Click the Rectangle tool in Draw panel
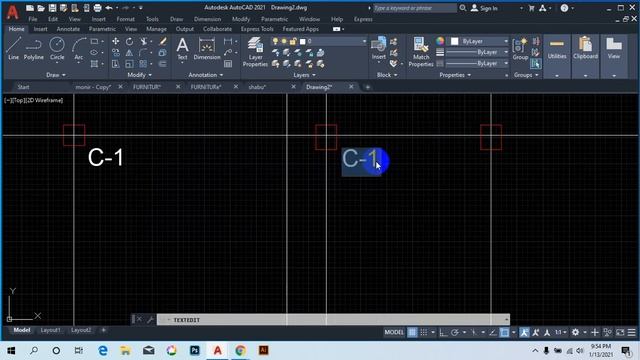This screenshot has height=360, width=640. click(94, 41)
